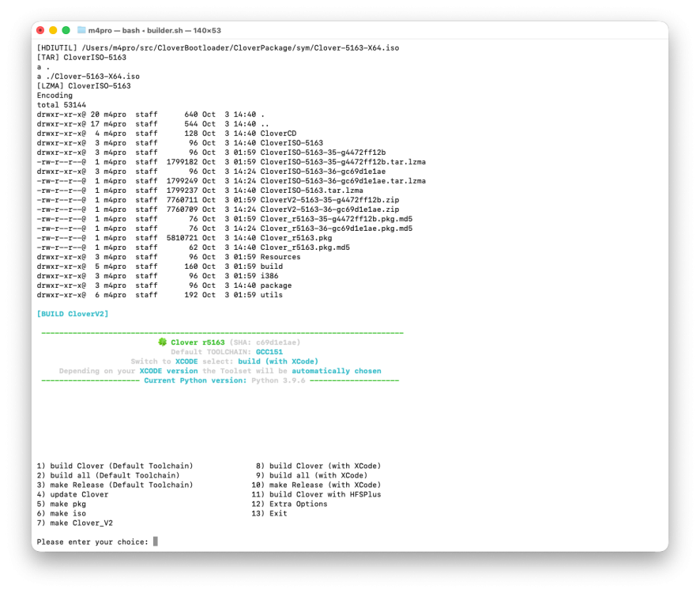The width and height of the screenshot is (700, 593).
Task: Click menu option '12) Extra Options'
Action: [x=289, y=504]
